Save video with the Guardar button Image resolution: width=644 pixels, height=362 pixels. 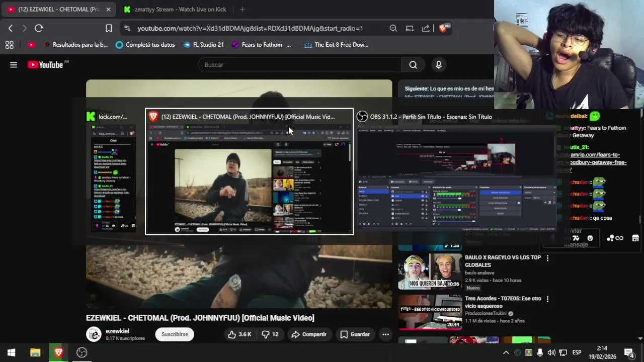(x=355, y=334)
